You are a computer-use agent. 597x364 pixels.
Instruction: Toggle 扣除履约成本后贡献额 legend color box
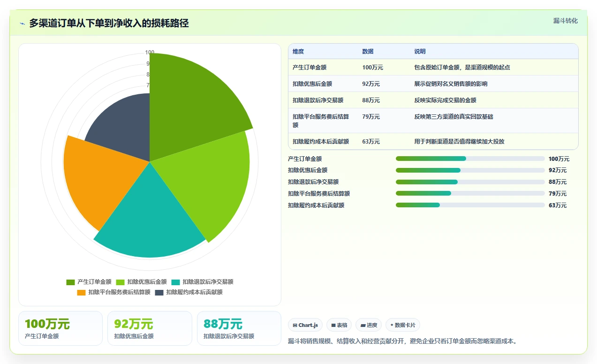[x=159, y=292]
